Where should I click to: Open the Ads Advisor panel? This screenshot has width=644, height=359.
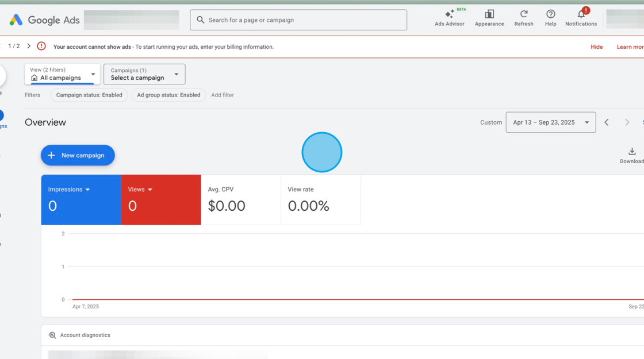coord(450,17)
